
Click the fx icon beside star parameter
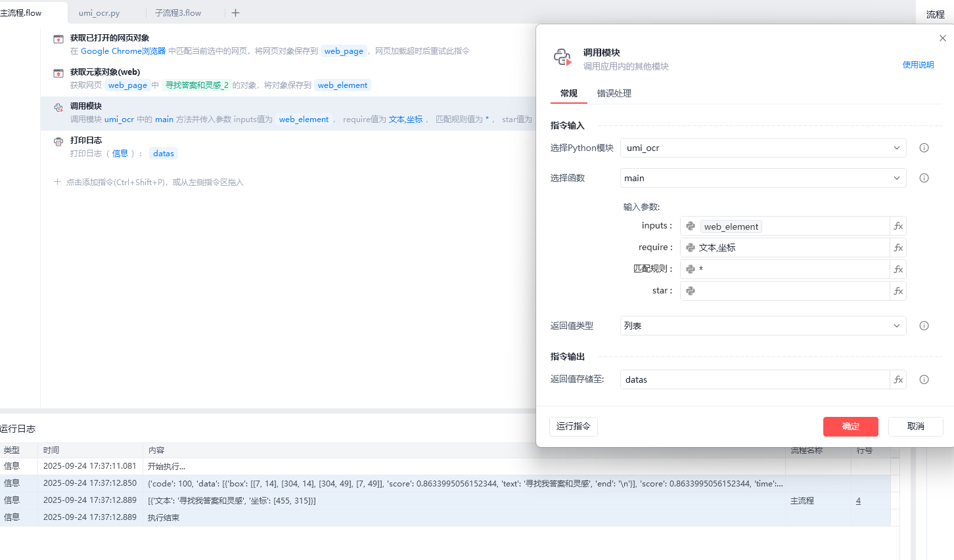(898, 291)
